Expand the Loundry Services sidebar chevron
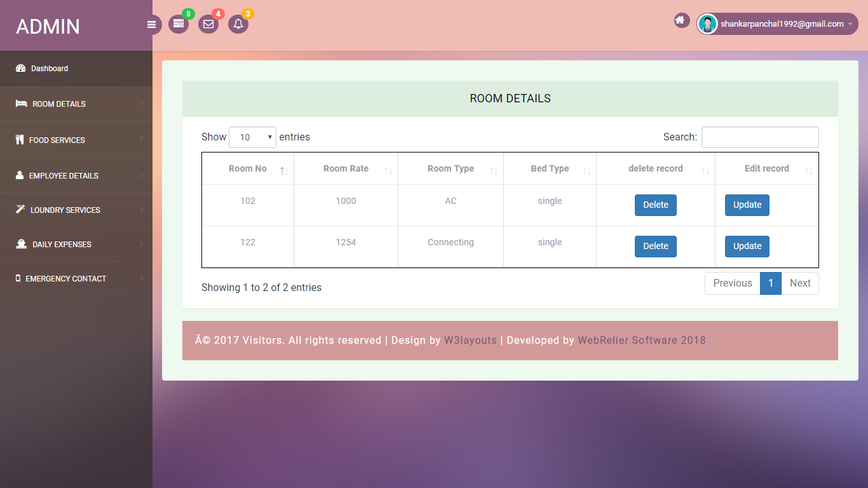This screenshot has width=868, height=488. point(141,209)
